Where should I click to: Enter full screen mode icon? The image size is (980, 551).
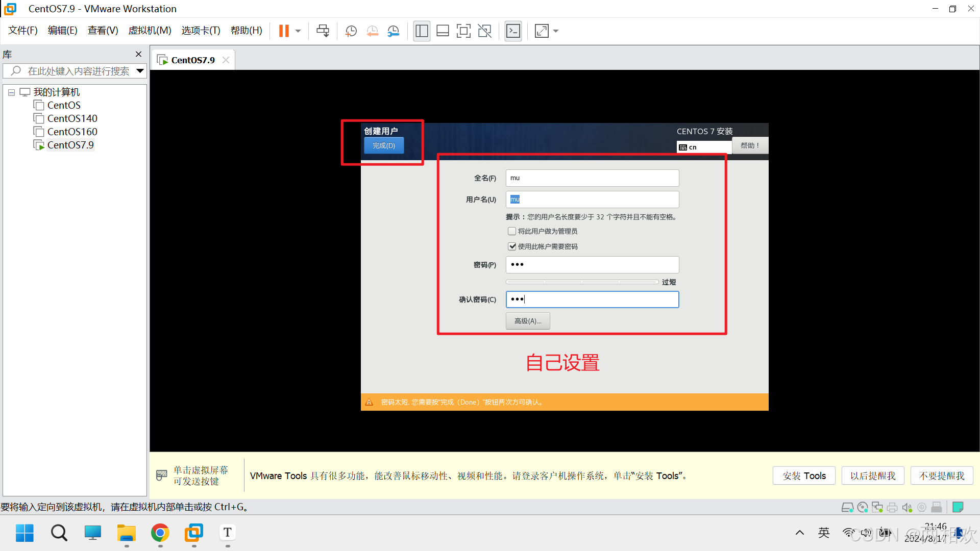(463, 31)
